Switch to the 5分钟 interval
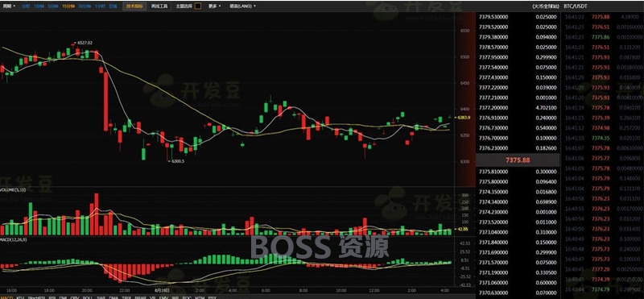This screenshot has width=644, height=299. pyautogui.click(x=52, y=6)
